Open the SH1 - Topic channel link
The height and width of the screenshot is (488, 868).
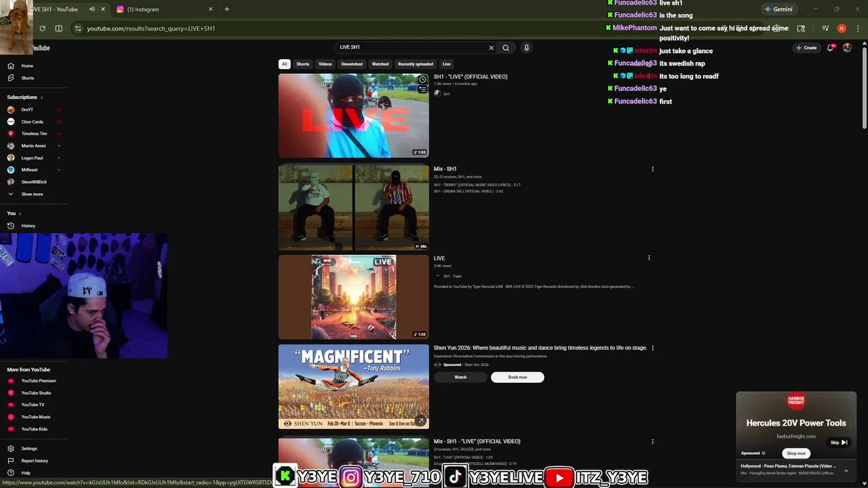click(x=452, y=276)
